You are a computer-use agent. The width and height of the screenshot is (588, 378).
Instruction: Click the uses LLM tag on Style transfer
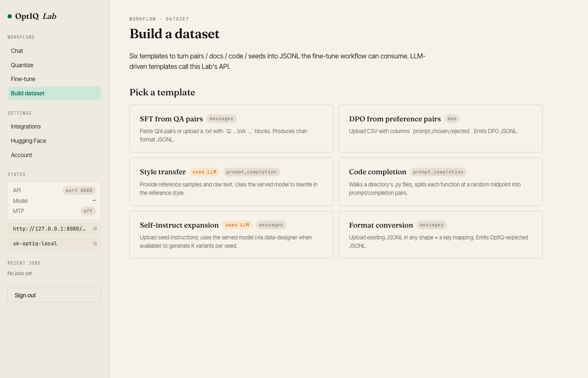point(205,172)
